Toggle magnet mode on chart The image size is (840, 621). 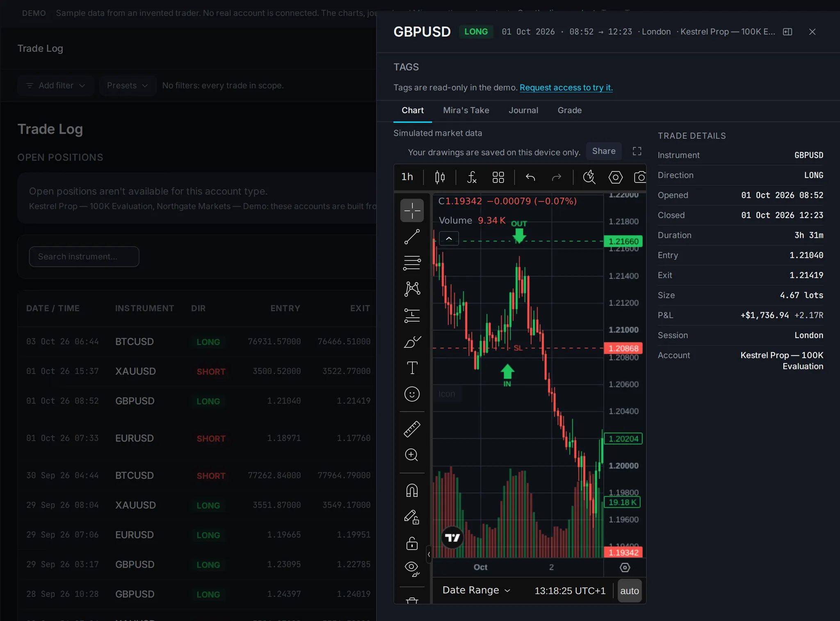tap(412, 490)
